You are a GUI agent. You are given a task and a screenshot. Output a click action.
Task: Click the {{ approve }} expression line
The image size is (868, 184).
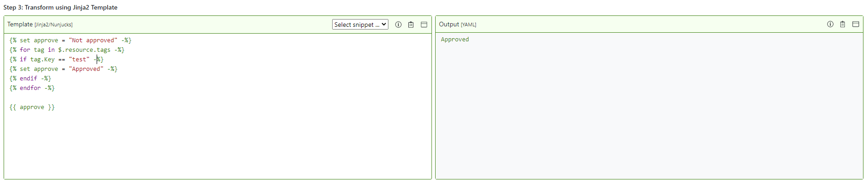[x=32, y=107]
